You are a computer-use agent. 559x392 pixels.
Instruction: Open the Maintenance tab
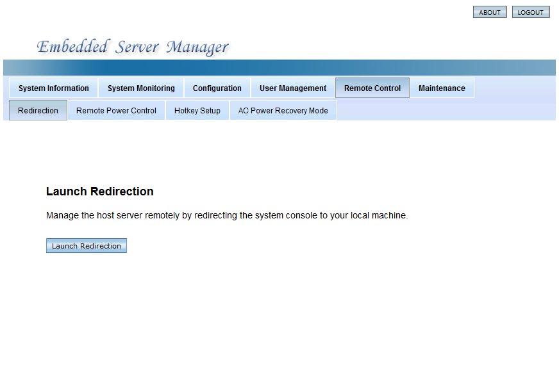pos(442,88)
